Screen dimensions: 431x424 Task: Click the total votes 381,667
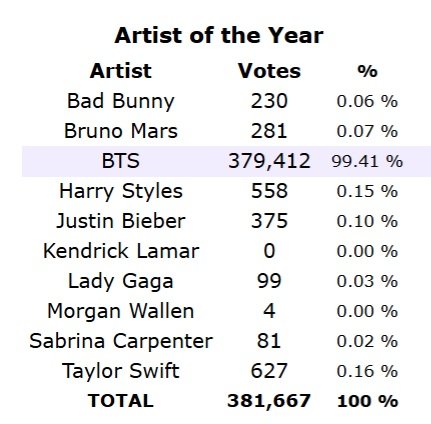point(269,401)
